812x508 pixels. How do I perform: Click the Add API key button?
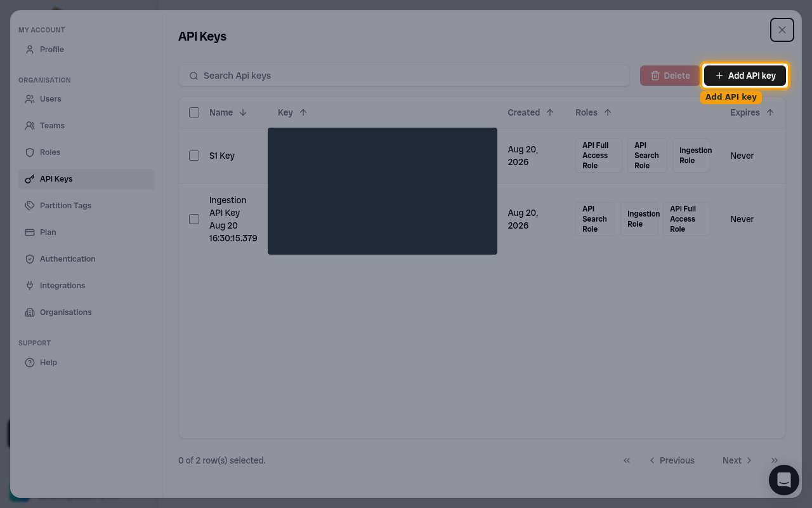[745, 76]
